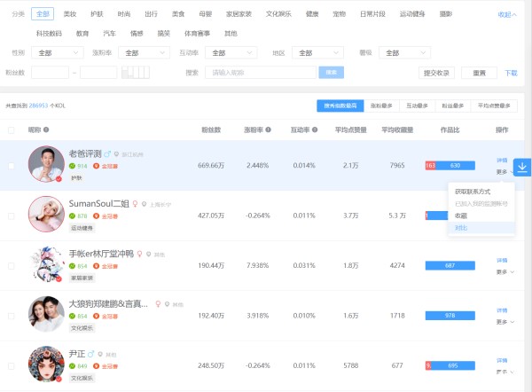Image resolution: width=532 pixels, height=392 pixels.
Task: Click the green verified icon for SumanSoul二姐
Action: point(72,216)
